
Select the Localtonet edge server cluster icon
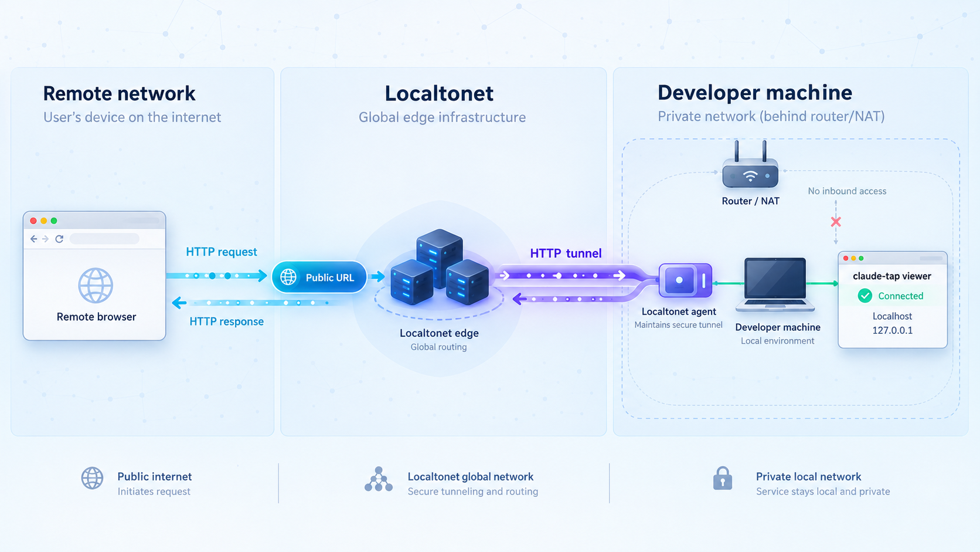[x=440, y=267]
